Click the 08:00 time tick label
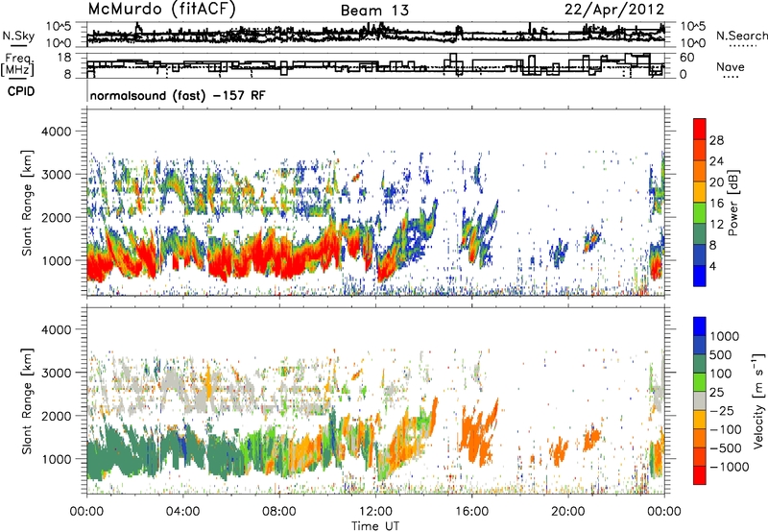Viewport: 768px width, 532px height. [x=279, y=512]
